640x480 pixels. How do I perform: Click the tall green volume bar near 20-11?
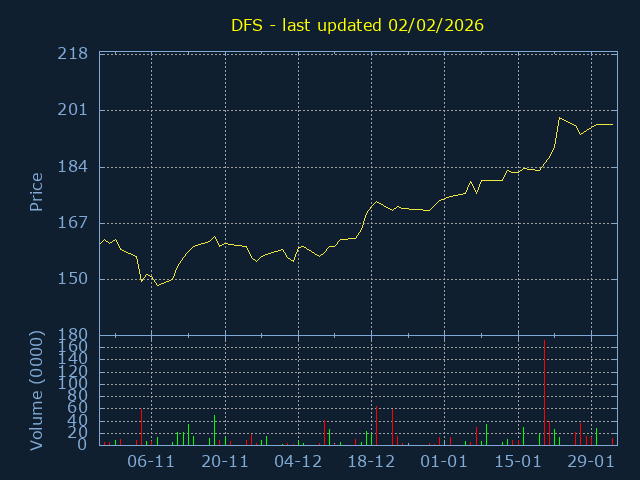click(x=214, y=431)
